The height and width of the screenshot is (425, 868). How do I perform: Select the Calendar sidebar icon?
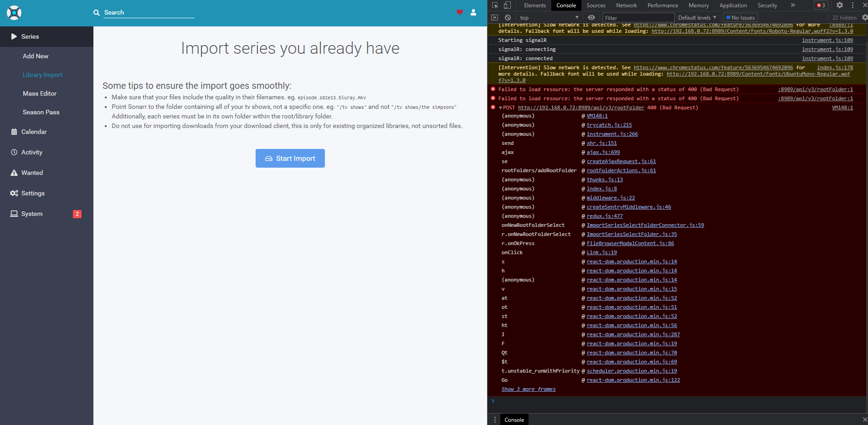(14, 132)
